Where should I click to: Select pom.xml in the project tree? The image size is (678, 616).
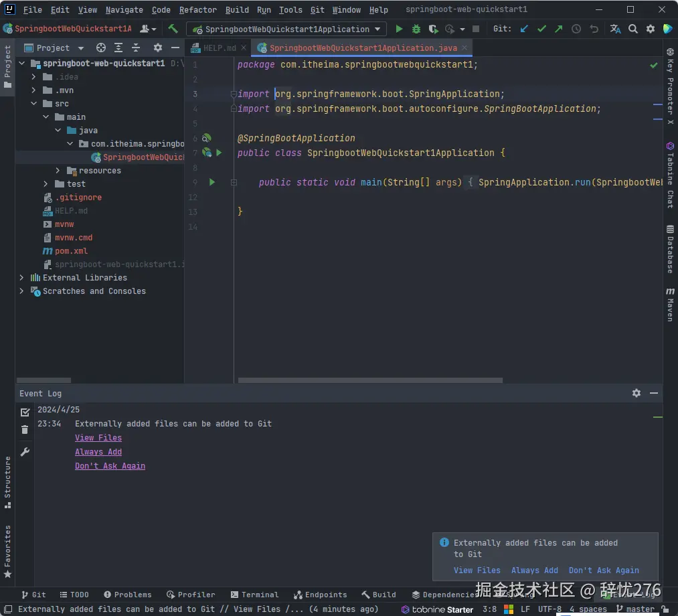(71, 251)
